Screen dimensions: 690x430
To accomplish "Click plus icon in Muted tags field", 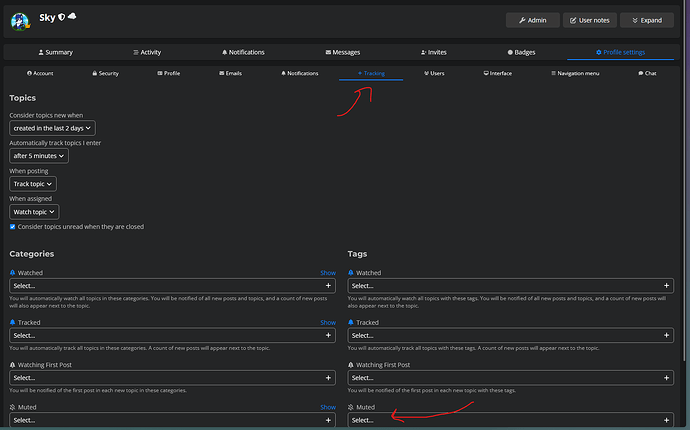I will 666,420.
